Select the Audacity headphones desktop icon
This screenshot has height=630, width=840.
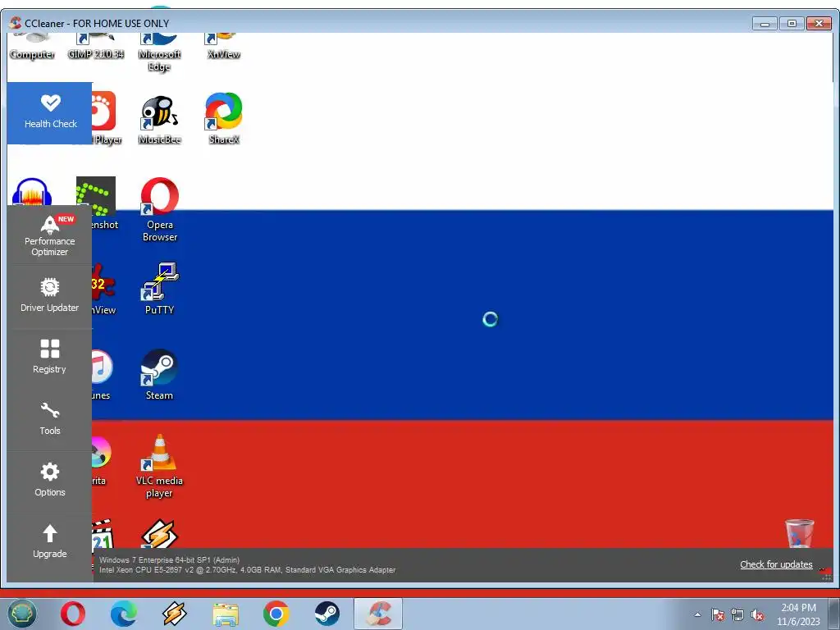[x=32, y=192]
